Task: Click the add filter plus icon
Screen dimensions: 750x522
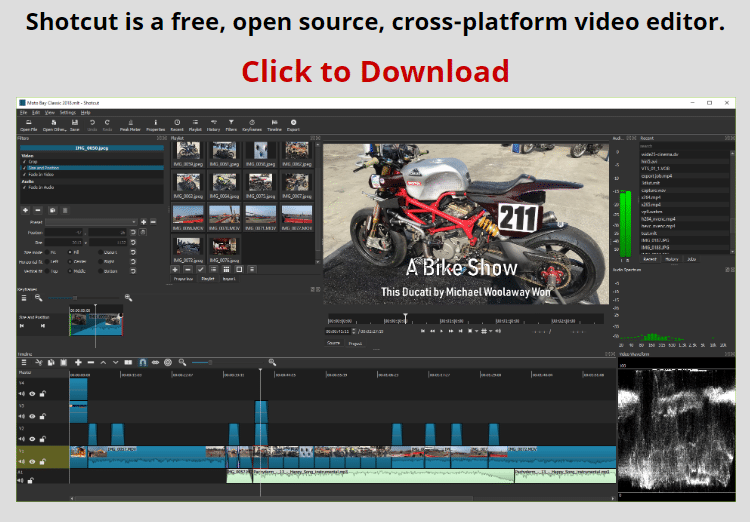Action: 25,210
